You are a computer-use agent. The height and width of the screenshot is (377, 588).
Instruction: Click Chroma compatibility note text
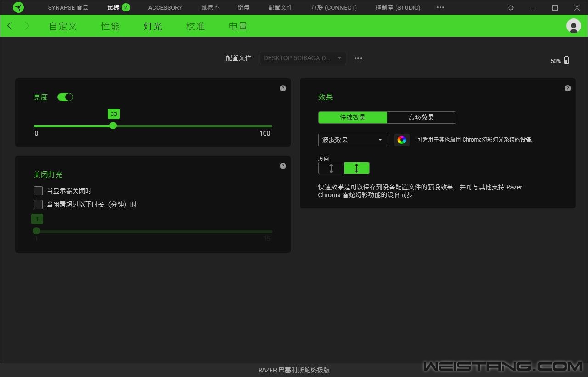point(476,140)
